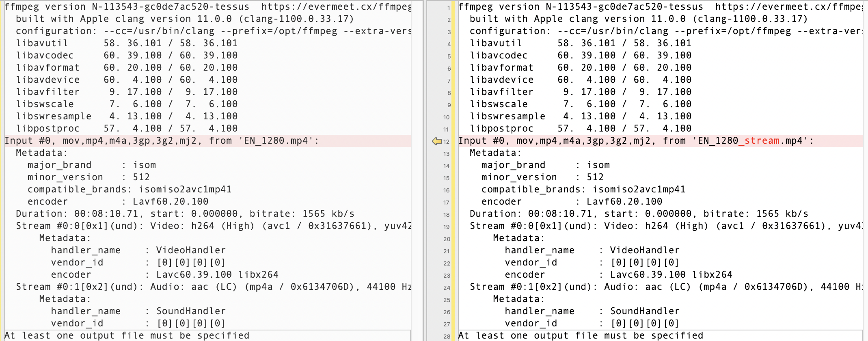The image size is (868, 341).
Task: Click line number 19 in the gutter
Action: (x=447, y=227)
